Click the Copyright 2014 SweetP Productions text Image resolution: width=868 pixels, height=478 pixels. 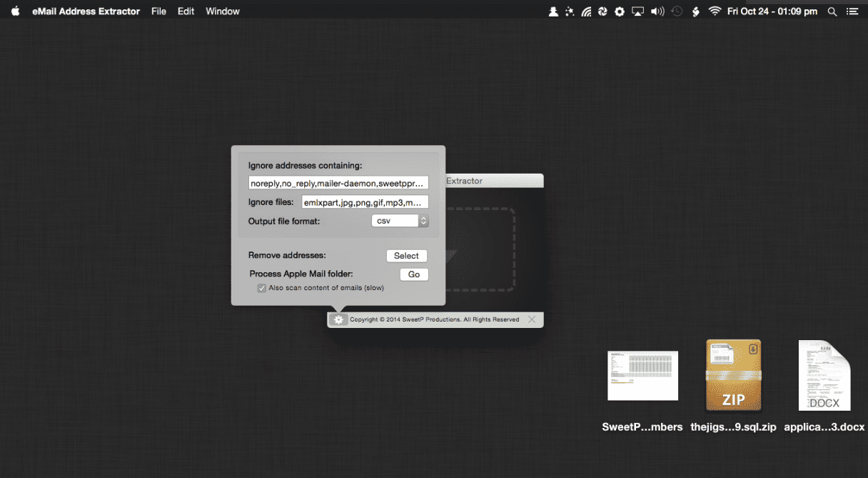[x=435, y=319]
